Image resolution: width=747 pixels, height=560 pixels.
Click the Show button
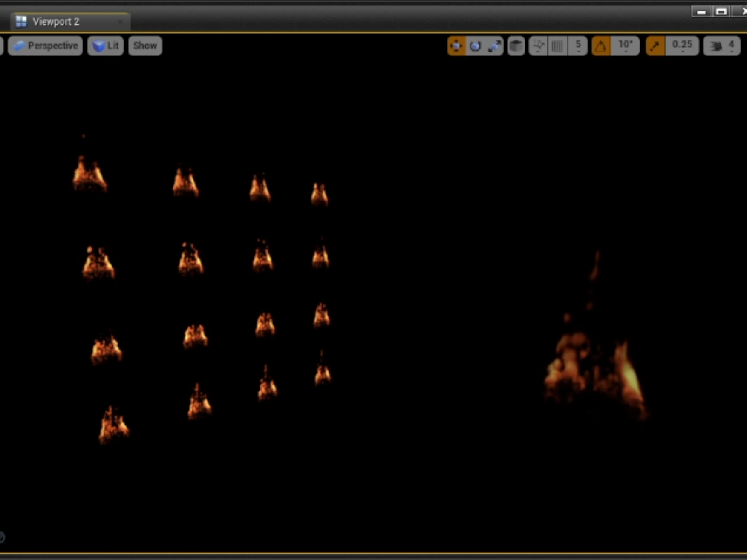tap(145, 46)
